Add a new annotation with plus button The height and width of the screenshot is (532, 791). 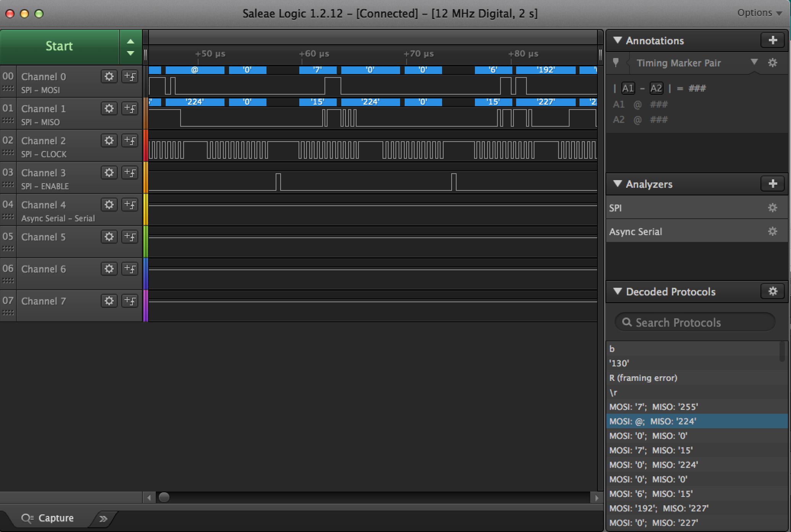click(772, 40)
